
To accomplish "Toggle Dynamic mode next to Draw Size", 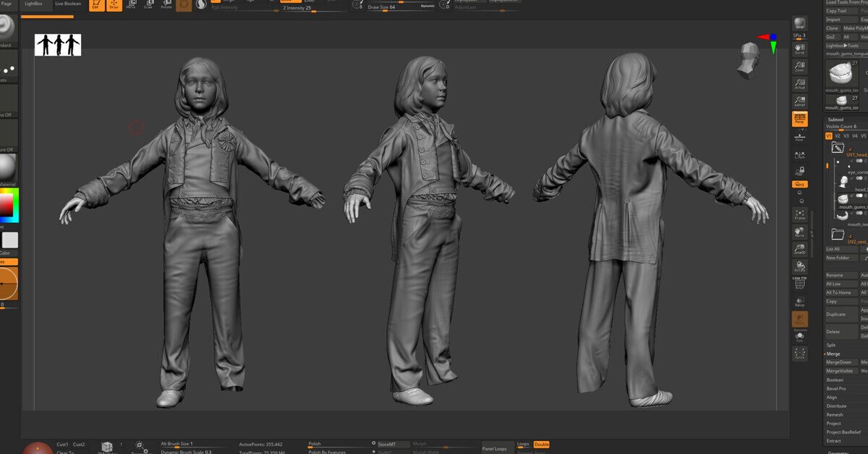I will click(427, 5).
